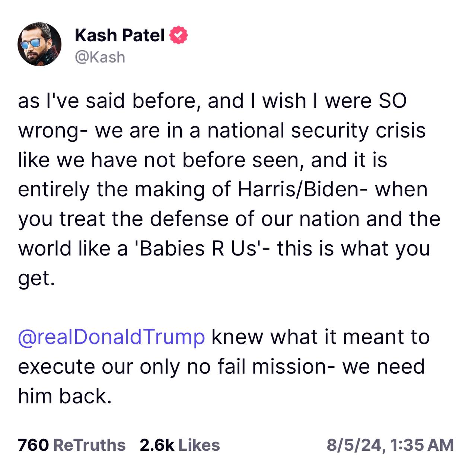Open Kash Patel's profile avatar photo
472x476 pixels.
39,44
